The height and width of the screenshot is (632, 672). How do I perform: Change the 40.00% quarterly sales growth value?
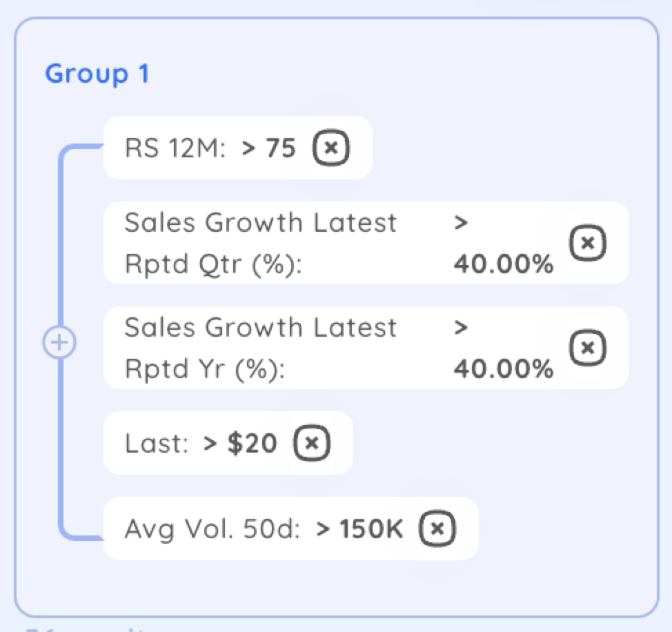[x=504, y=264]
